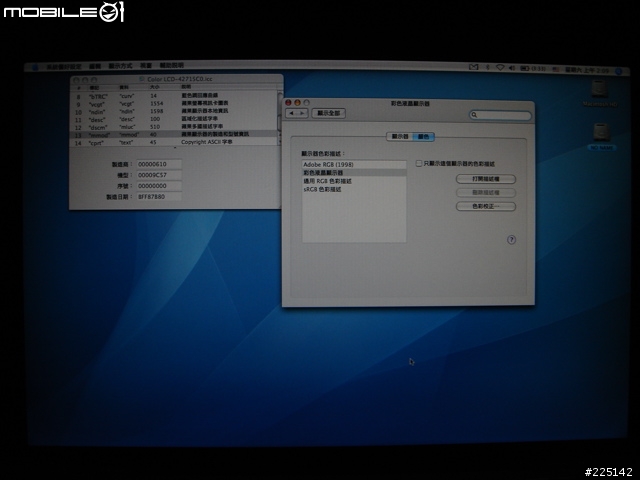Open the 輔助說明 menu
This screenshot has height=480, width=640.
coord(171,65)
